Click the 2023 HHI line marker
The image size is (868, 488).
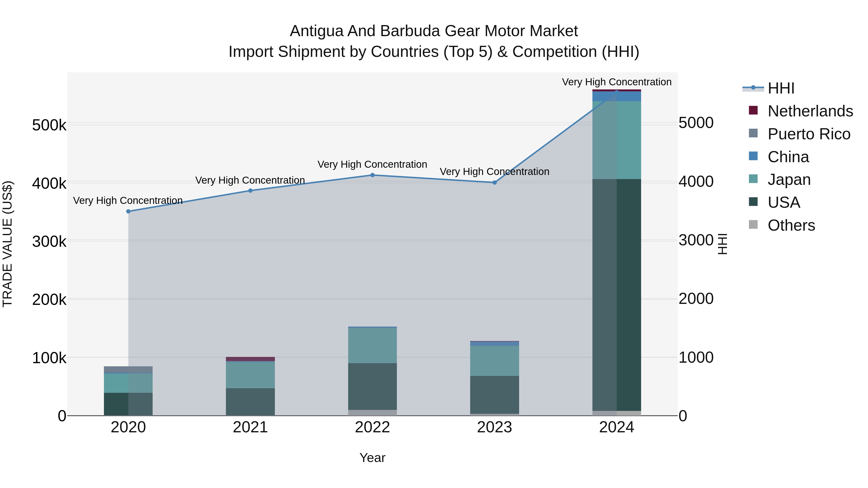495,182
